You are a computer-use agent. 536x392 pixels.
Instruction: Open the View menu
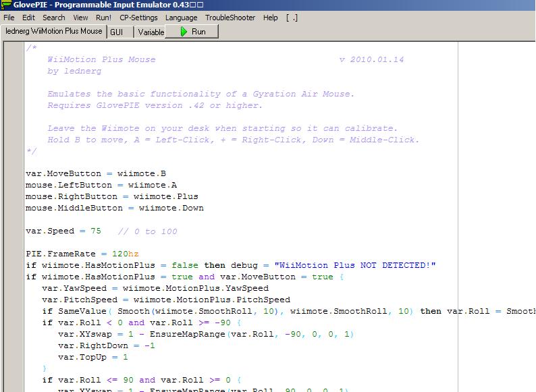(x=80, y=18)
